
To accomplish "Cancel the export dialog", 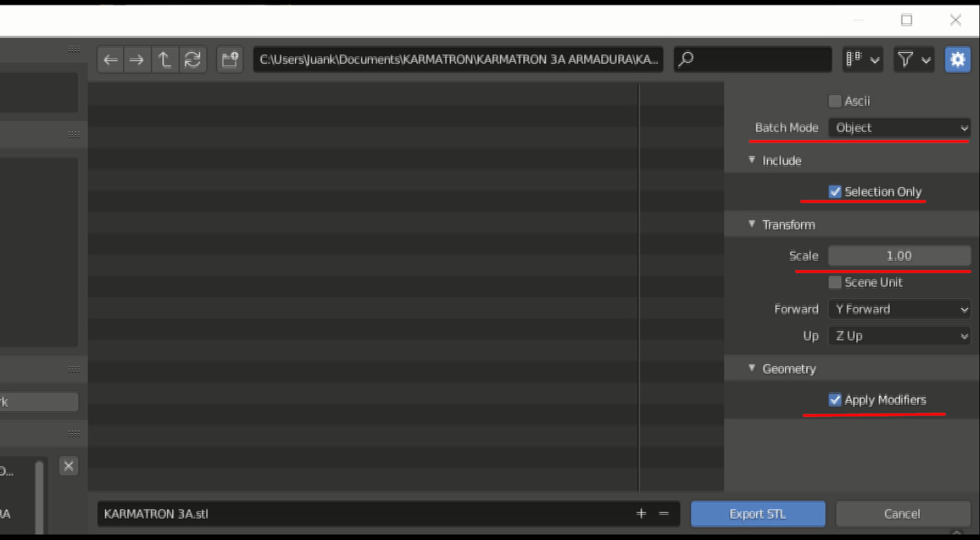I will tap(902, 514).
